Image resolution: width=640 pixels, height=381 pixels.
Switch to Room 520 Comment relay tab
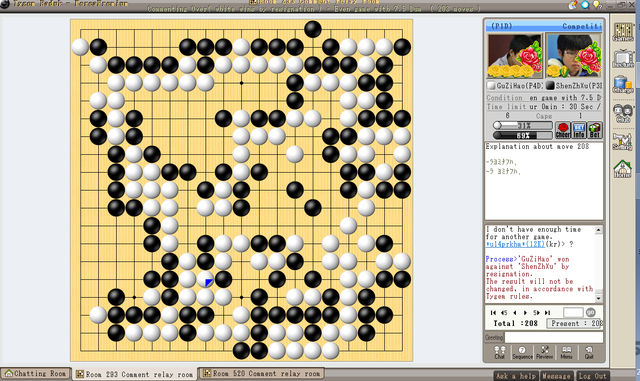262,373
